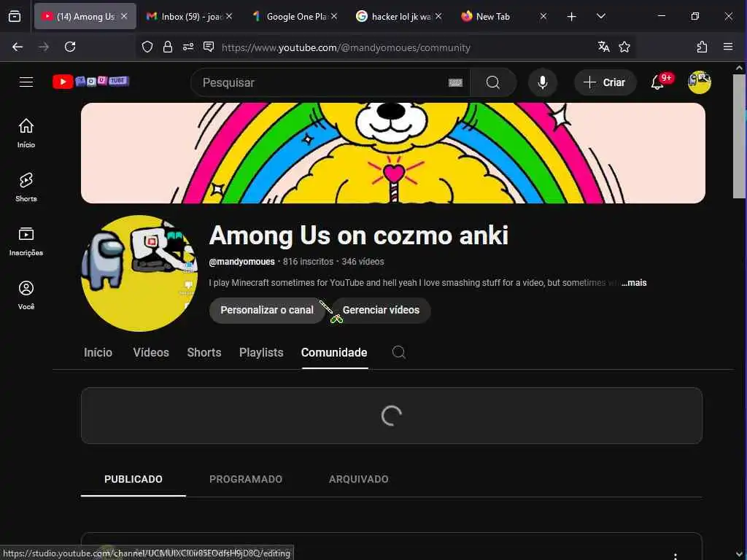Viewport: 747px width, 560px height.
Task: Switch to the hacker lol jk tab
Action: tap(399, 16)
